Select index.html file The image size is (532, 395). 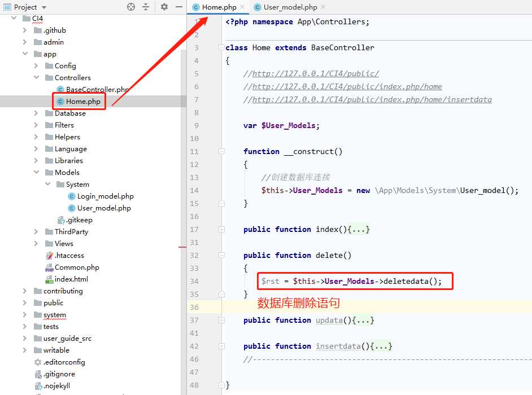(x=71, y=279)
